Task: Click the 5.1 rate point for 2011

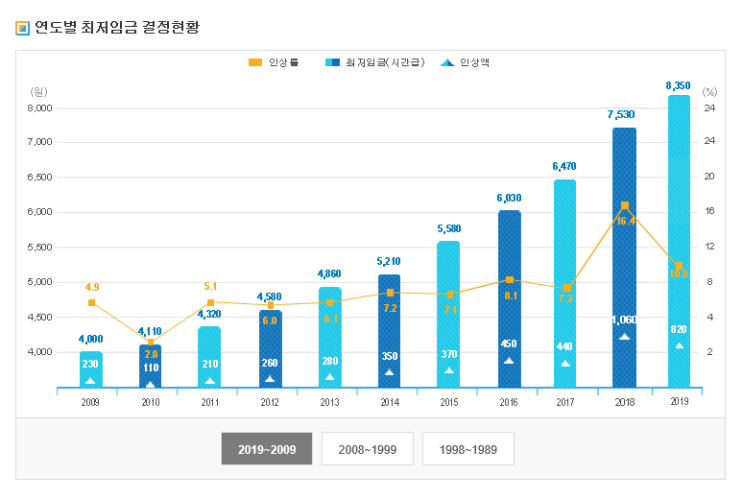Action: coord(210,302)
